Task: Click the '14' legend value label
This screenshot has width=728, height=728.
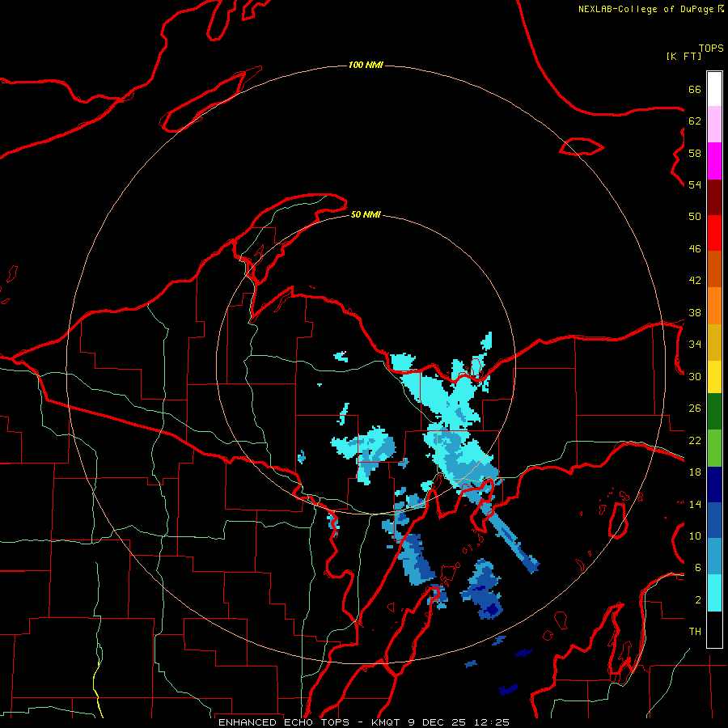Action: [695, 504]
